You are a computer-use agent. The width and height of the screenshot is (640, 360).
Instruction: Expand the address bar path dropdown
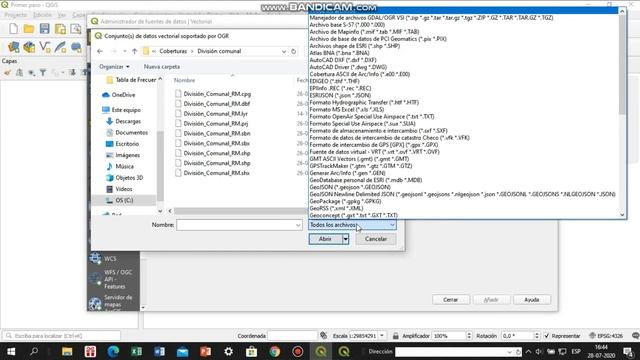(284, 51)
